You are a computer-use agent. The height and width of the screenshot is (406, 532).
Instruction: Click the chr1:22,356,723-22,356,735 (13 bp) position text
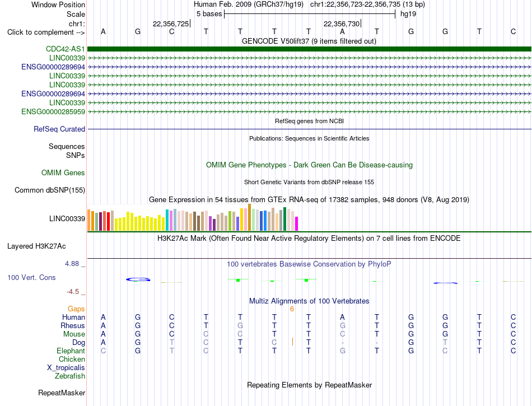[x=367, y=4]
